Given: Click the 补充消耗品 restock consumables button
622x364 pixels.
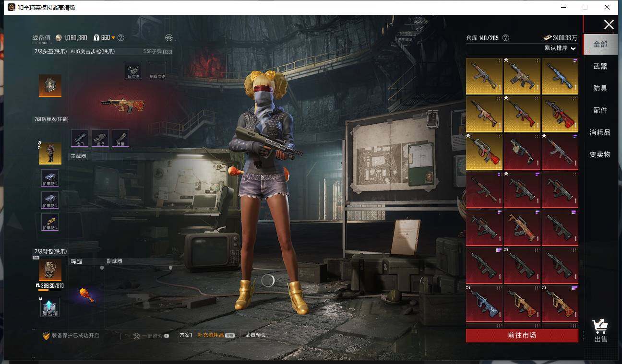Looking at the screenshot, I should (x=216, y=335).
